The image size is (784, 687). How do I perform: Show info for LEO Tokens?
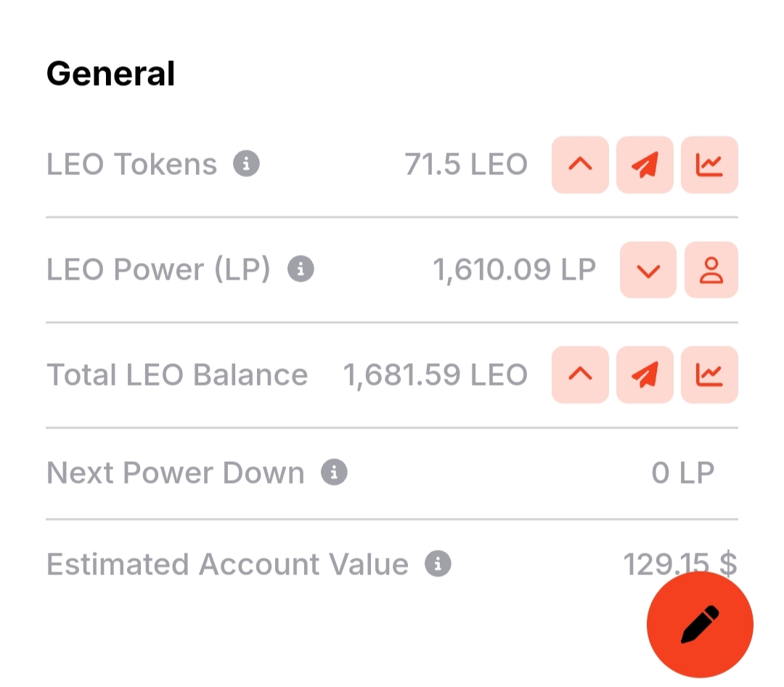(x=246, y=163)
